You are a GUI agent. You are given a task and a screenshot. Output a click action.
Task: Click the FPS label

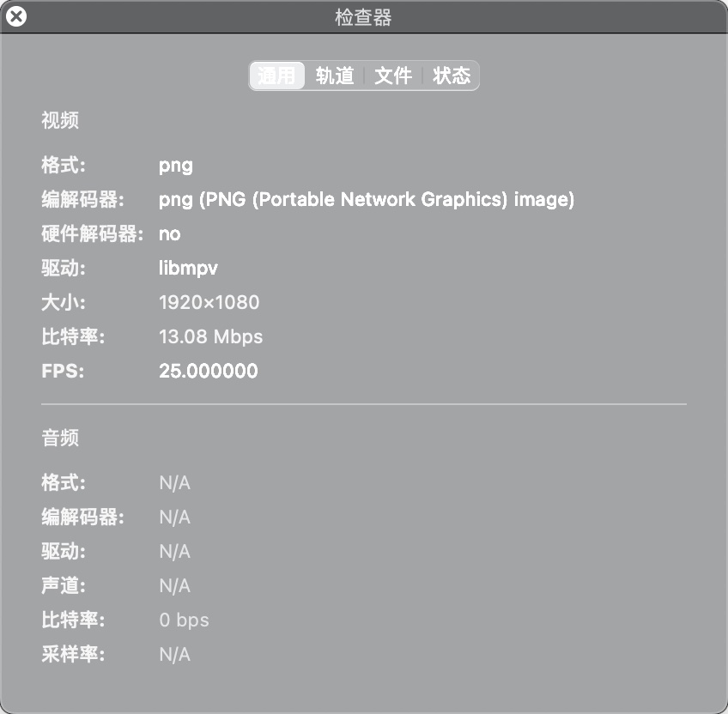point(63,372)
